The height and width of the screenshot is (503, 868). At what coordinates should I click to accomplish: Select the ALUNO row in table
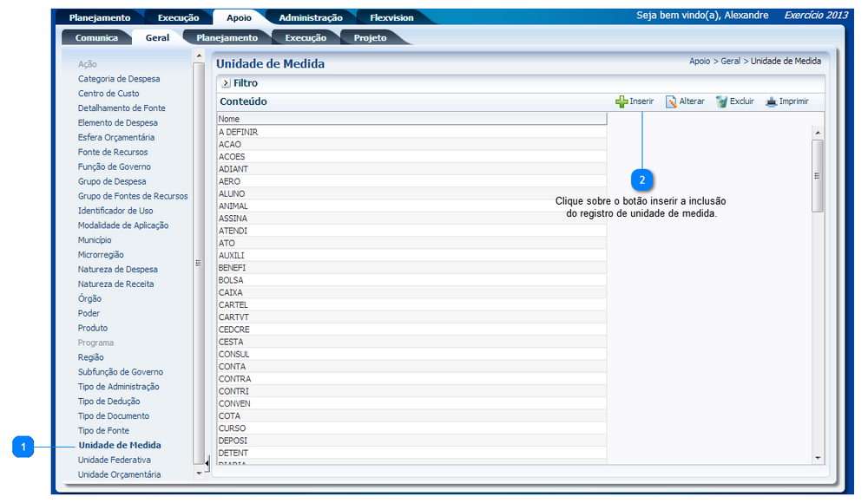pyautogui.click(x=232, y=194)
